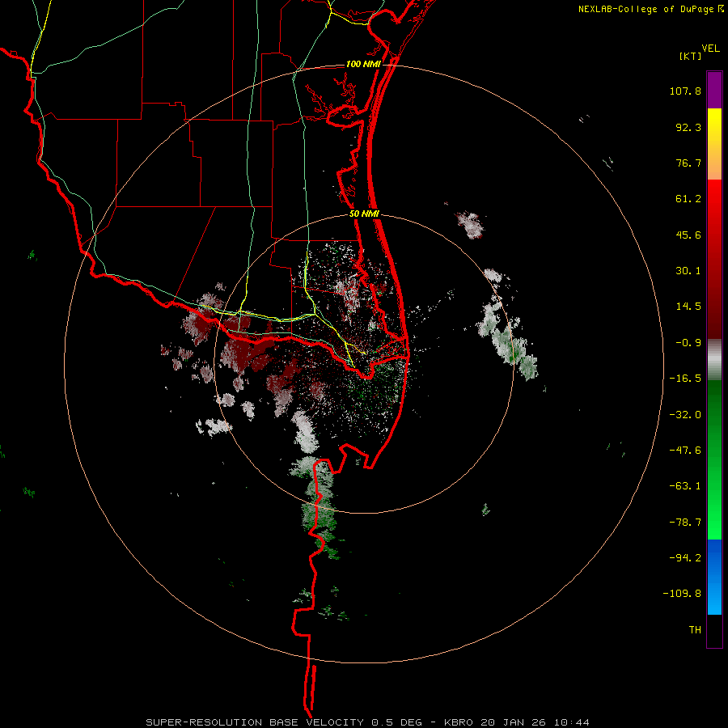
Task: Click the 100 NMI range ring label
Action: point(363,64)
